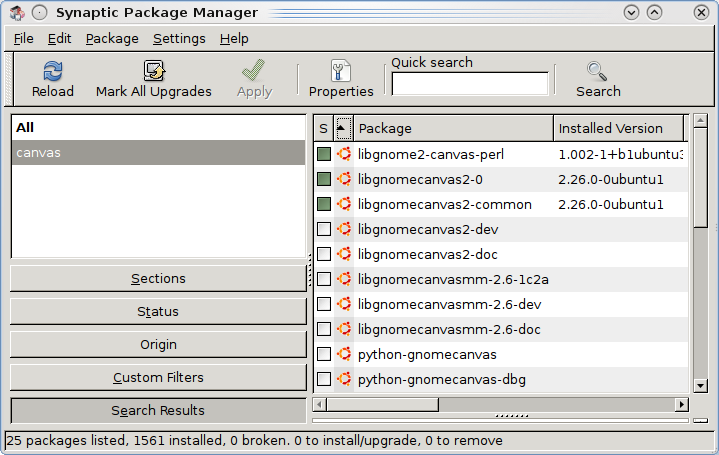Viewport: 719px width, 455px height.
Task: Click Ubuntu logo icon beside python-gnomecanvas
Action: tap(344, 354)
